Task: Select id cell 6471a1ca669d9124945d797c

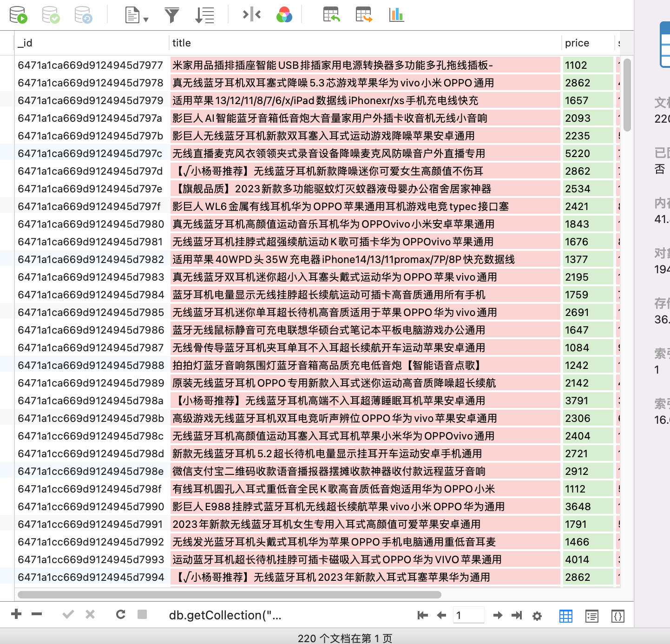Action: pos(92,153)
